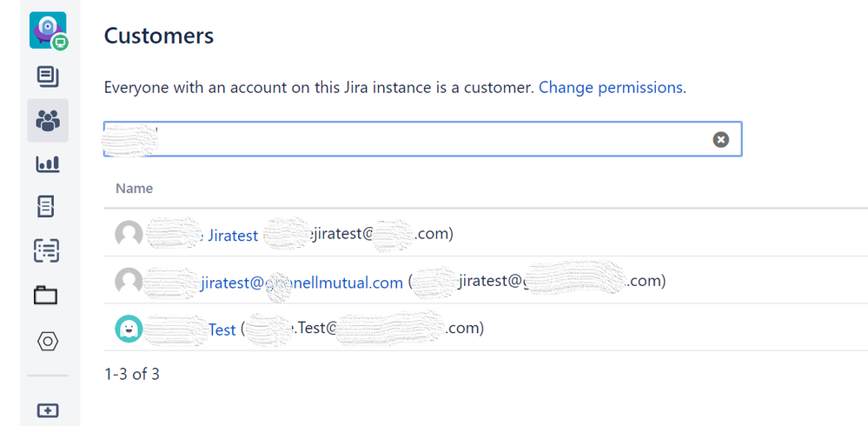Clear the customer search field
The height and width of the screenshot is (426, 868).
pyautogui.click(x=720, y=139)
